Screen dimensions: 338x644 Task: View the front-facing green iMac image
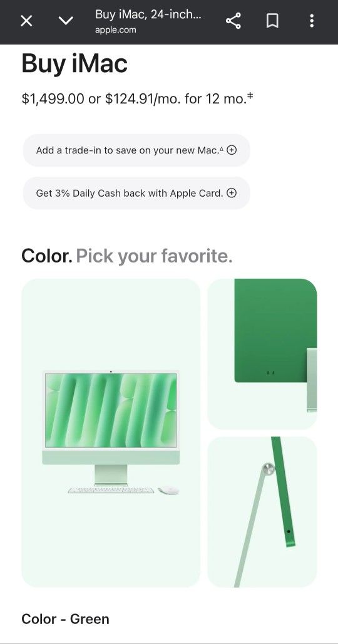(x=111, y=433)
